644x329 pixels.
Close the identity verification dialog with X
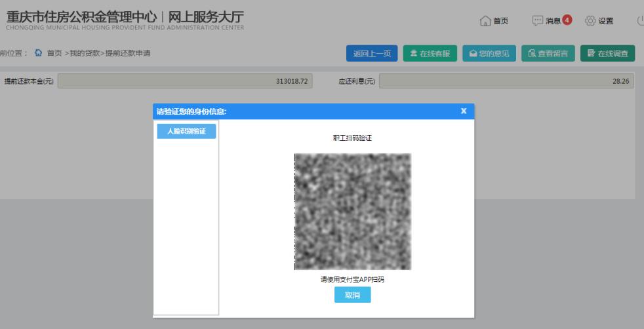tap(464, 111)
